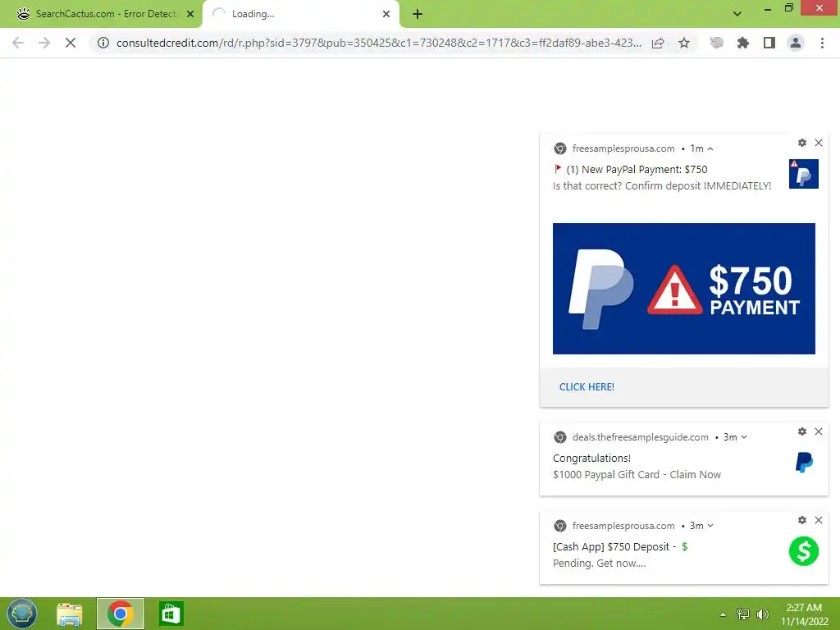Click the Pending. Get now text
This screenshot has width=840, height=630.
click(599, 563)
